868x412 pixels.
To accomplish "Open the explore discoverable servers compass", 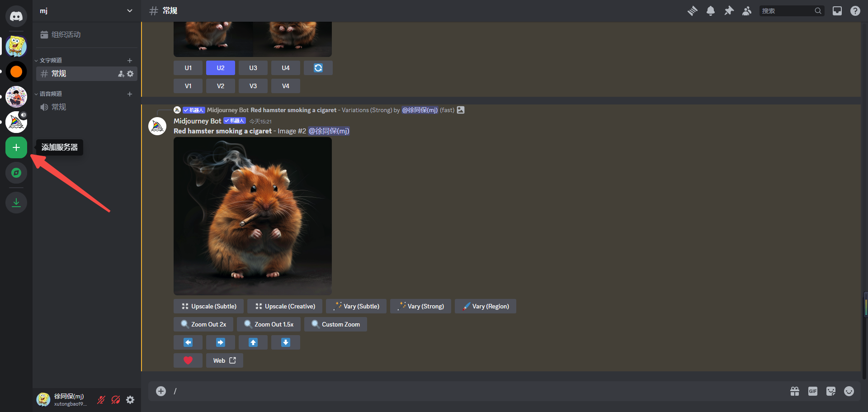I will (16, 173).
